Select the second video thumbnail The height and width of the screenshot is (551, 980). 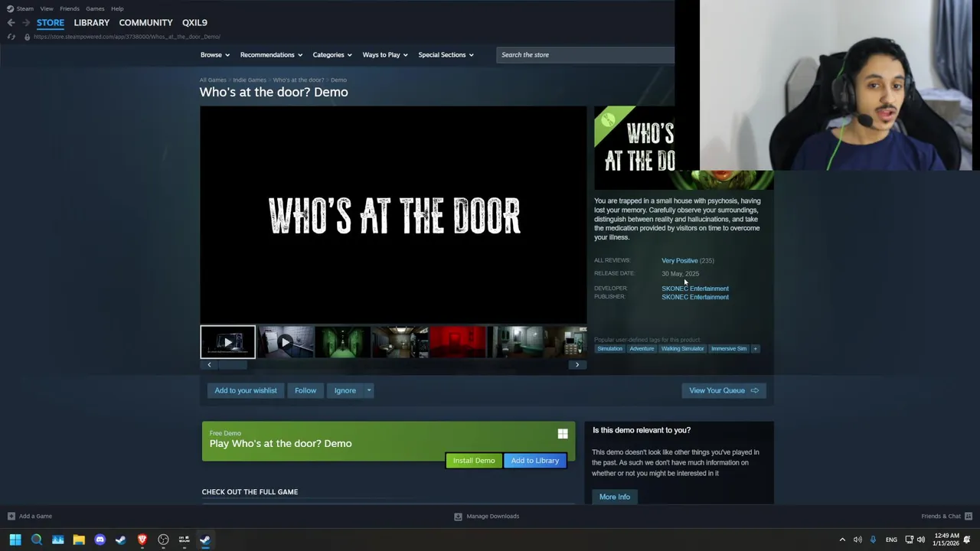tap(285, 342)
